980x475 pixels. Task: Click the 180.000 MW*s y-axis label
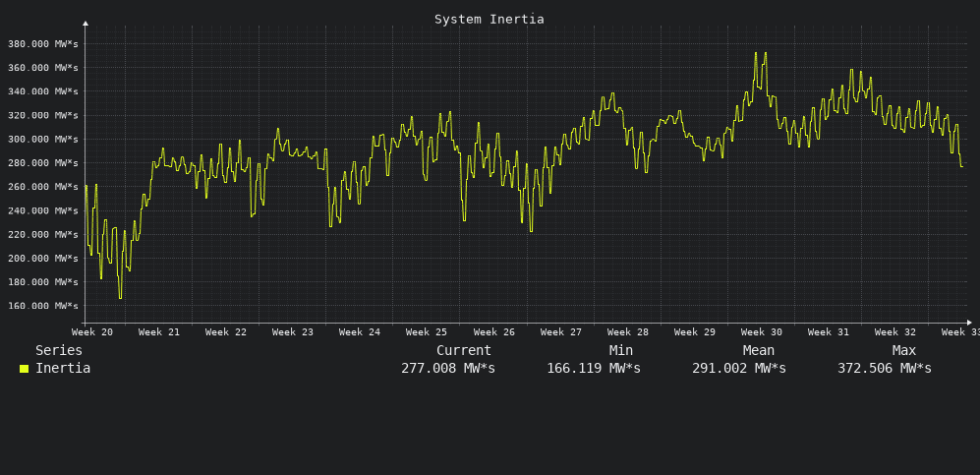point(43,282)
